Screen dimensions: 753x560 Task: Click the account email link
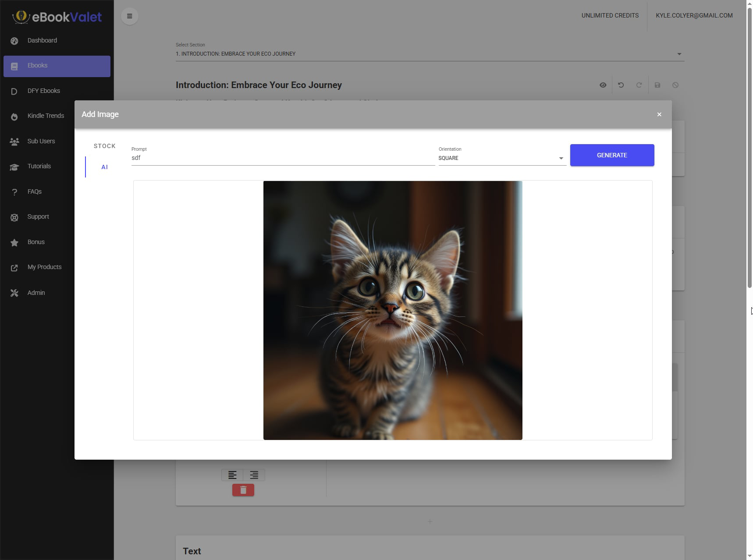[x=694, y=15]
